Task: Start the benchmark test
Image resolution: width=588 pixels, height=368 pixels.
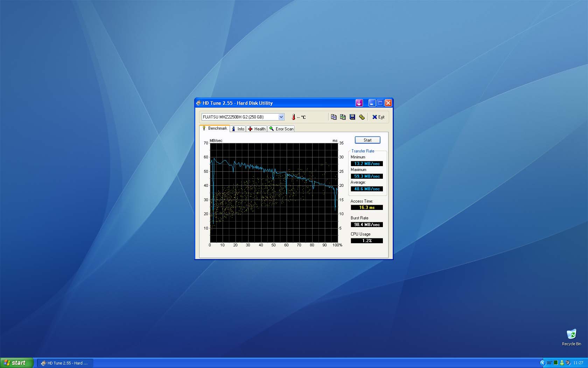Action: pyautogui.click(x=367, y=140)
